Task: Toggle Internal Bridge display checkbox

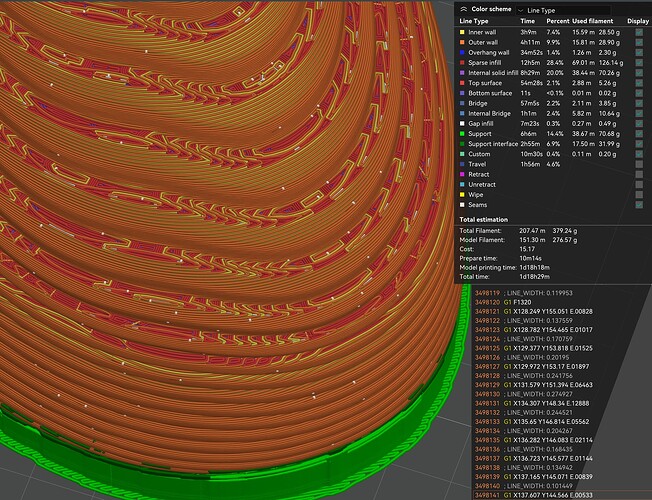Action: click(639, 114)
